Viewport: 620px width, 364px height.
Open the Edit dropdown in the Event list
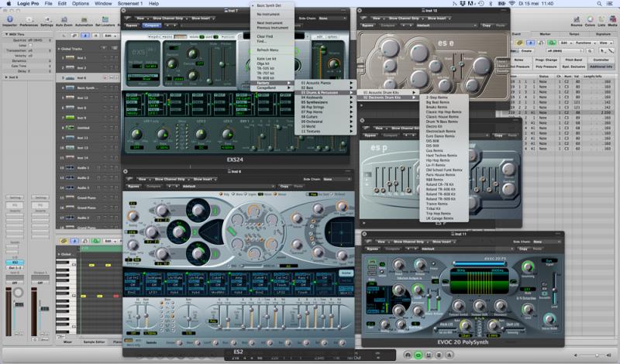click(565, 43)
